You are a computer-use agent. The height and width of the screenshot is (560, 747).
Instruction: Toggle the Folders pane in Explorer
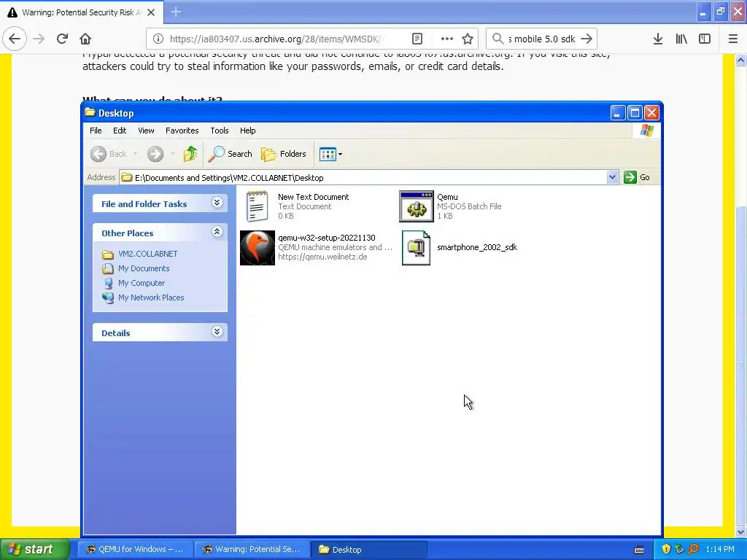284,154
